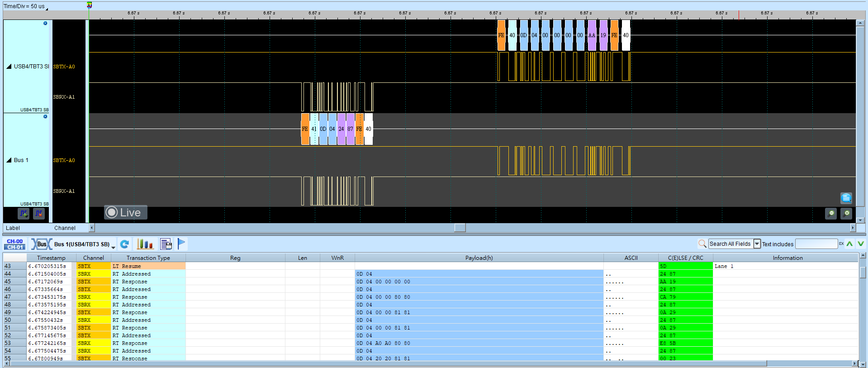
Task: Open the bar chart statistics icon
Action: point(145,244)
